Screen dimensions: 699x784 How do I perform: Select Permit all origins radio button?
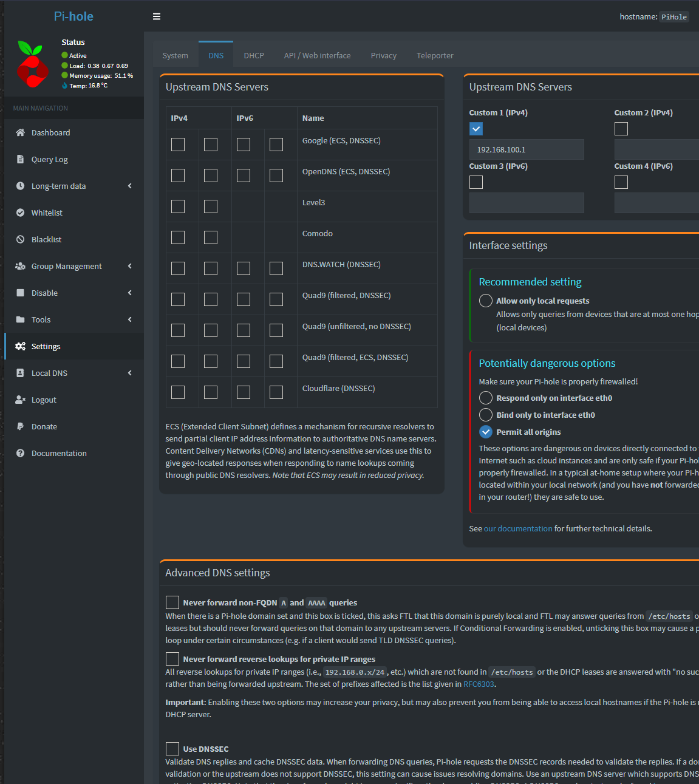486,432
